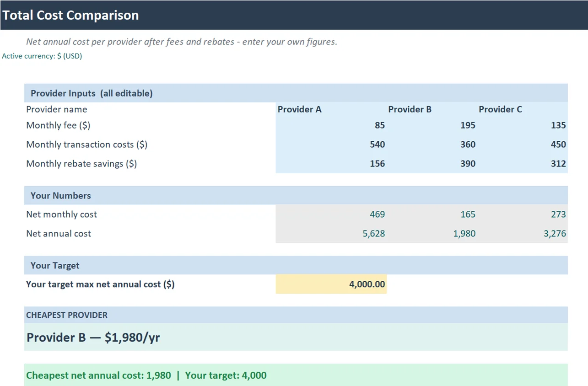
Task: Select the CHEAPEST PROVIDER header
Action: [x=296, y=315]
